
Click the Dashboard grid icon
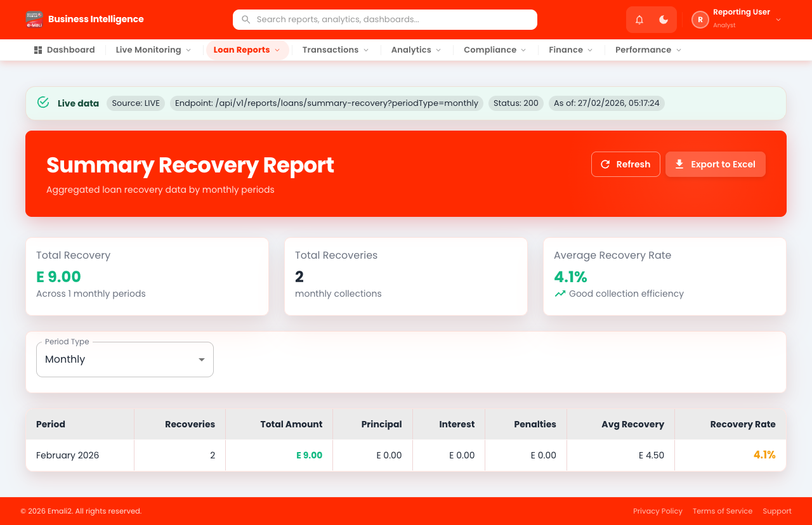point(38,50)
